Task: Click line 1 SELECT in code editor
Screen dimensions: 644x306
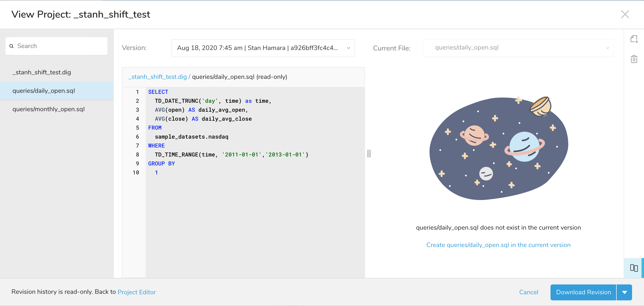Action: [158, 92]
